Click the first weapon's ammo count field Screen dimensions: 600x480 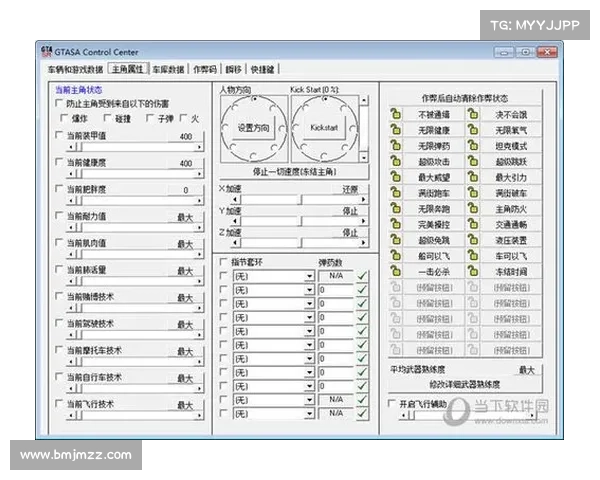tap(335, 276)
